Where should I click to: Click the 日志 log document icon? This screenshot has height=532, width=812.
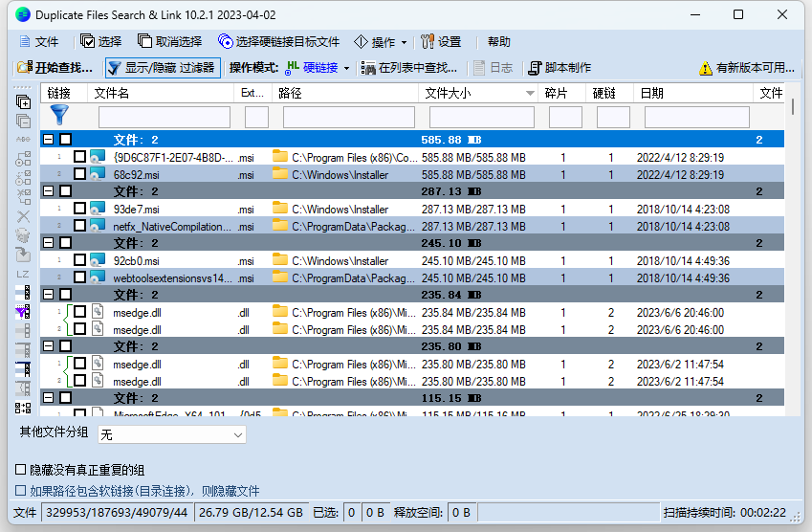479,68
